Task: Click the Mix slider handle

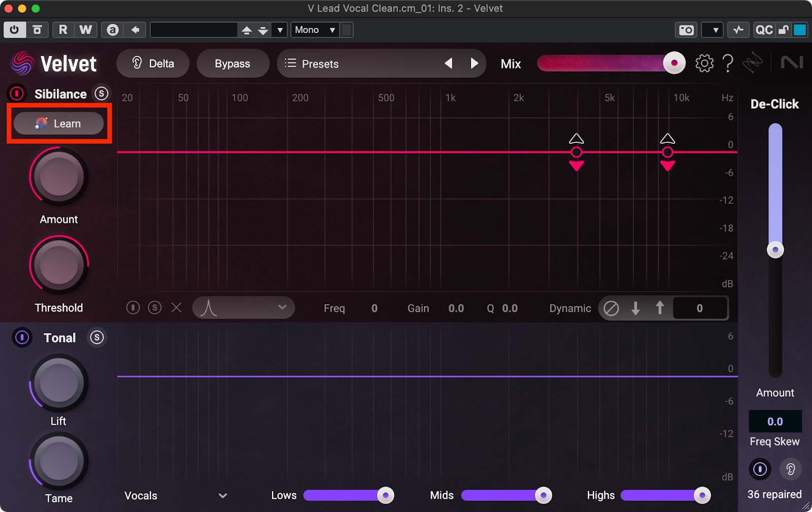Action: [674, 63]
